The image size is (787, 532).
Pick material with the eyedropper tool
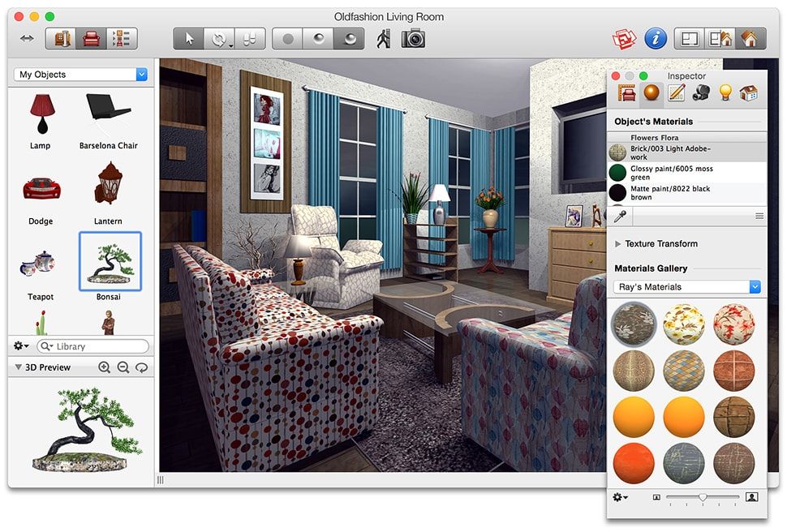621,216
